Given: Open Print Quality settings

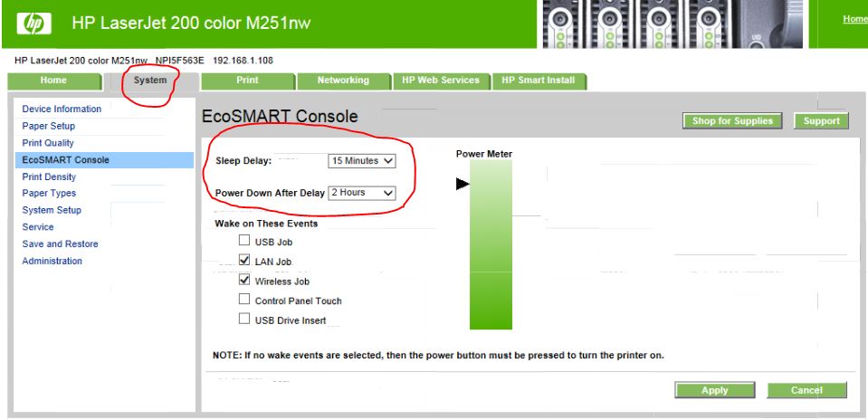Looking at the screenshot, I should point(48,143).
